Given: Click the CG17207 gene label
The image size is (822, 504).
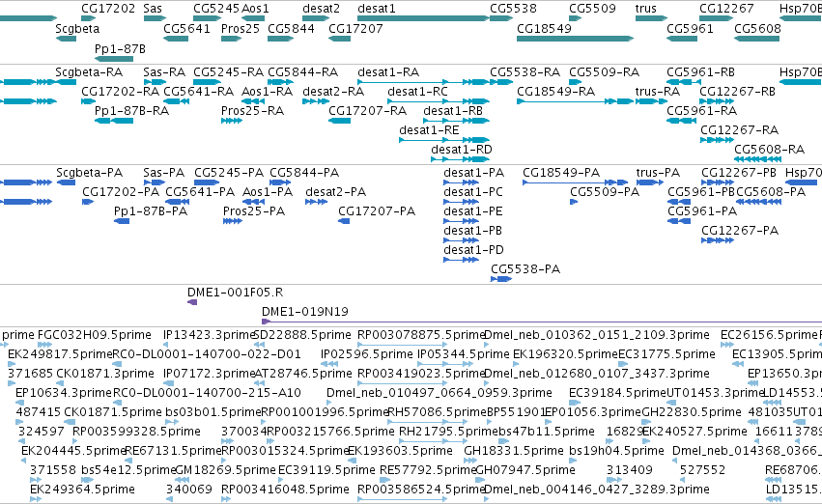Looking at the screenshot, I should 355,29.
